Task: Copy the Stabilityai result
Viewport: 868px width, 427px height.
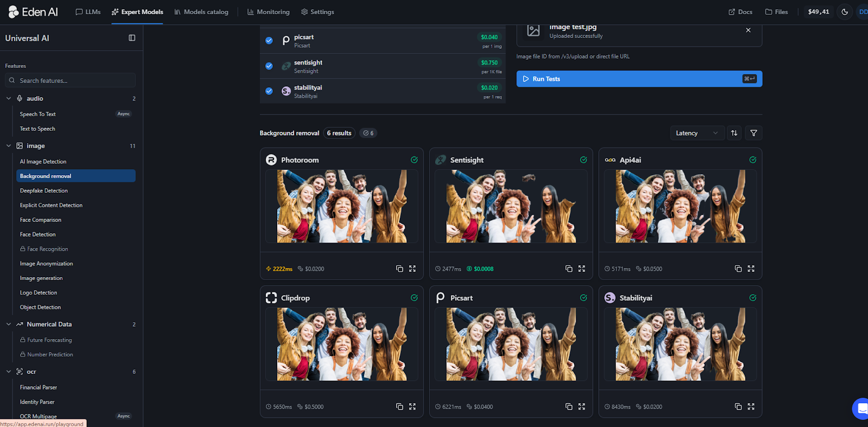Action: (738, 406)
